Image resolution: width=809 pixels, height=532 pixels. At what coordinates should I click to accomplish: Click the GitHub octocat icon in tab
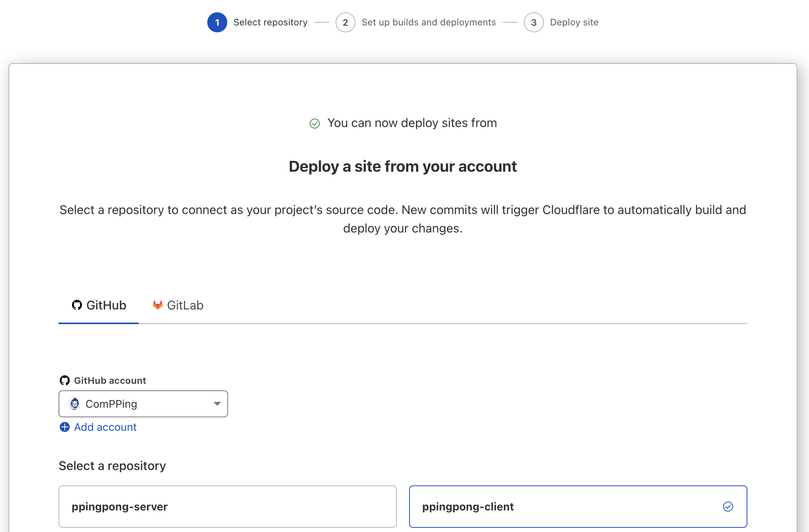pos(77,305)
